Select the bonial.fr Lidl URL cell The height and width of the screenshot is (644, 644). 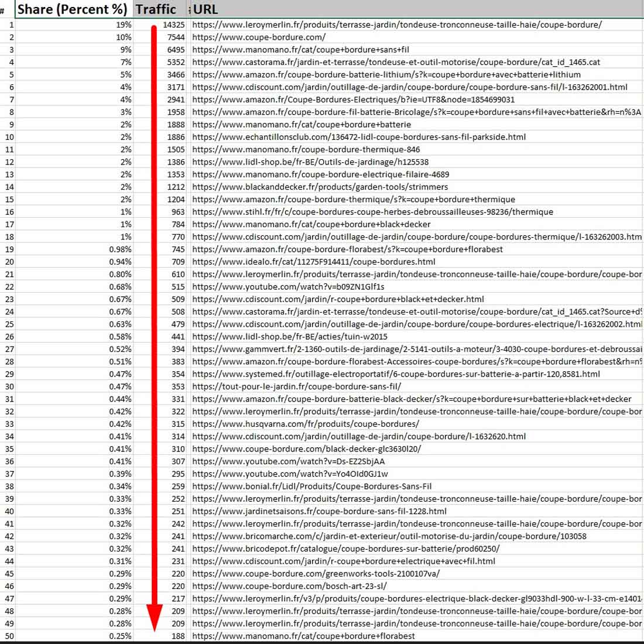pos(311,486)
